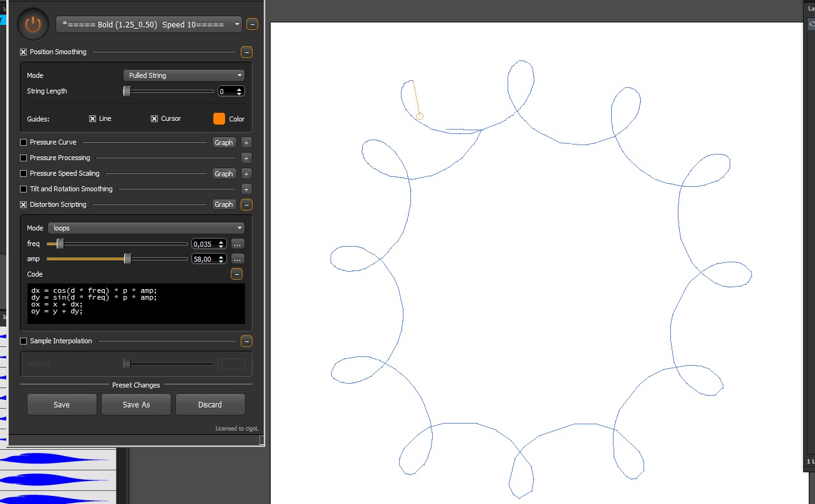
Task: Collapse the Sample Interpolation section
Action: pos(246,341)
